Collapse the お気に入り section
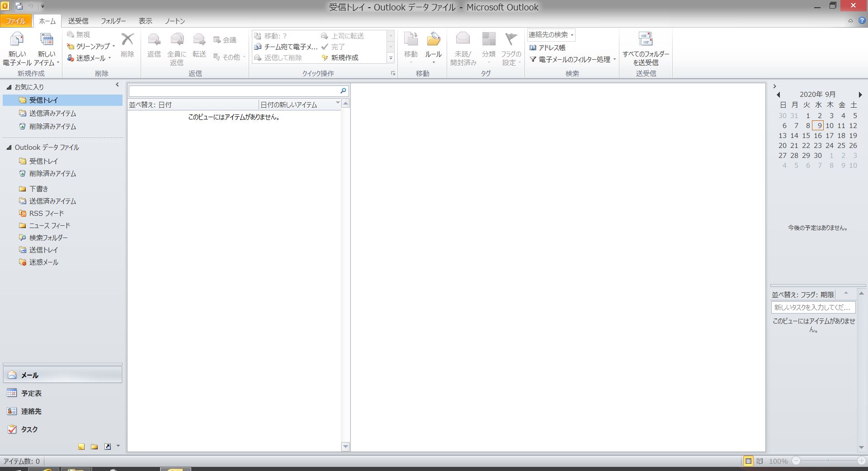The width and height of the screenshot is (868, 471). (9, 87)
